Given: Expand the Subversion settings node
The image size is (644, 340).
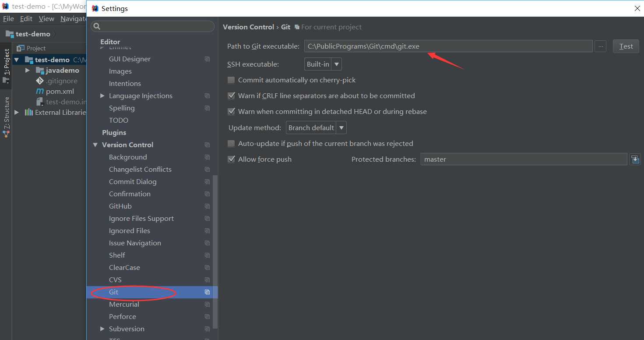Looking at the screenshot, I should (102, 329).
